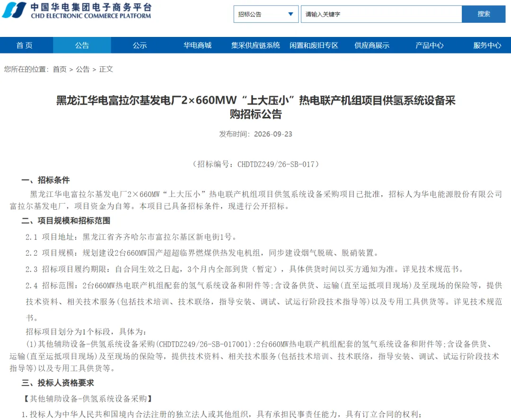
Task: Open the 服务中心 navigation tab
Action: coord(487,45)
